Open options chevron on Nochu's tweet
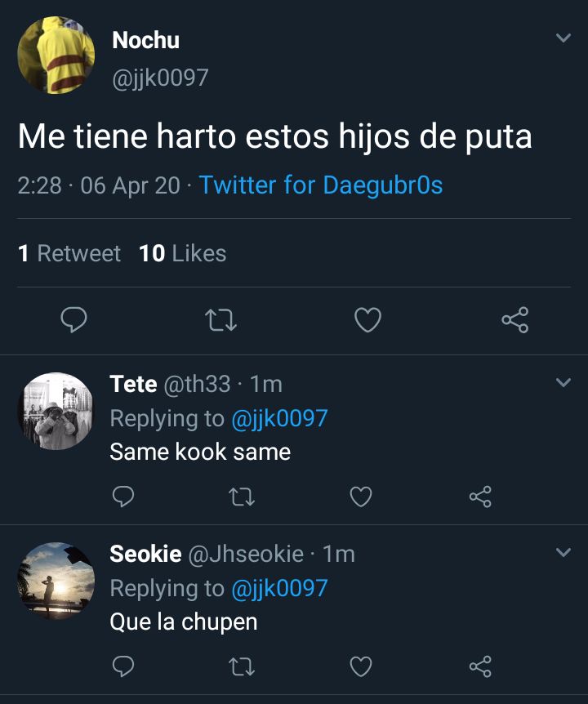This screenshot has height=704, width=588. pyautogui.click(x=563, y=38)
